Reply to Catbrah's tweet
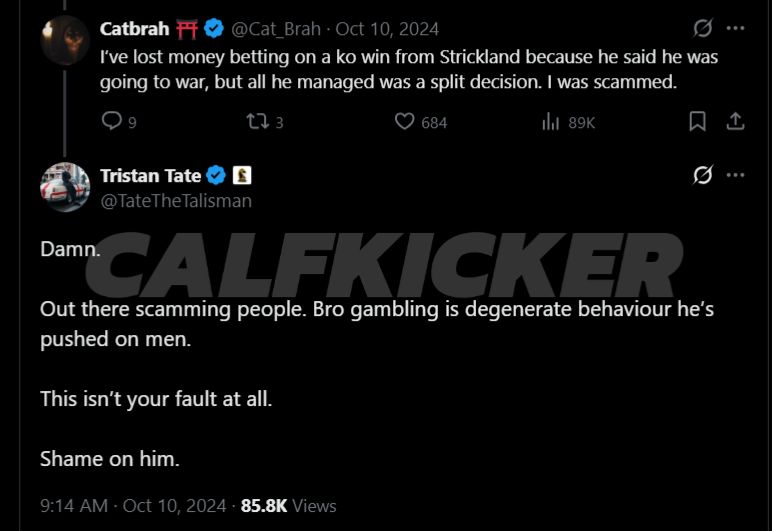The image size is (772, 531). (112, 121)
